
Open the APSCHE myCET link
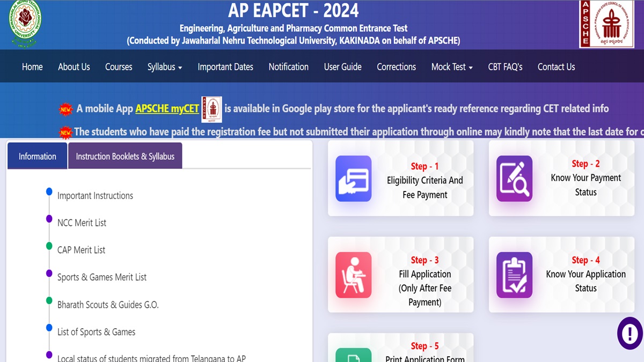coord(167,109)
